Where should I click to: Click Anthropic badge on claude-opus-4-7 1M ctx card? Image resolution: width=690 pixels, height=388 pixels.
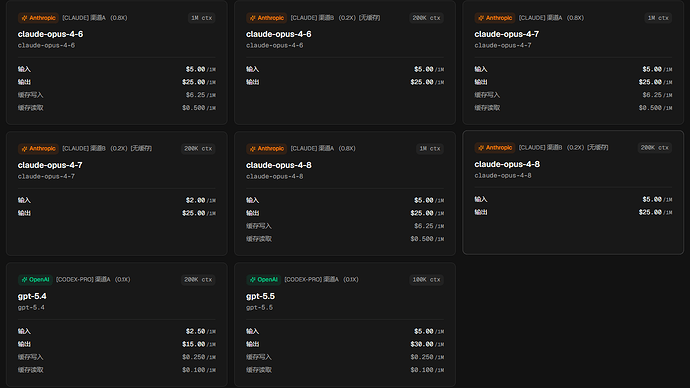(495, 18)
